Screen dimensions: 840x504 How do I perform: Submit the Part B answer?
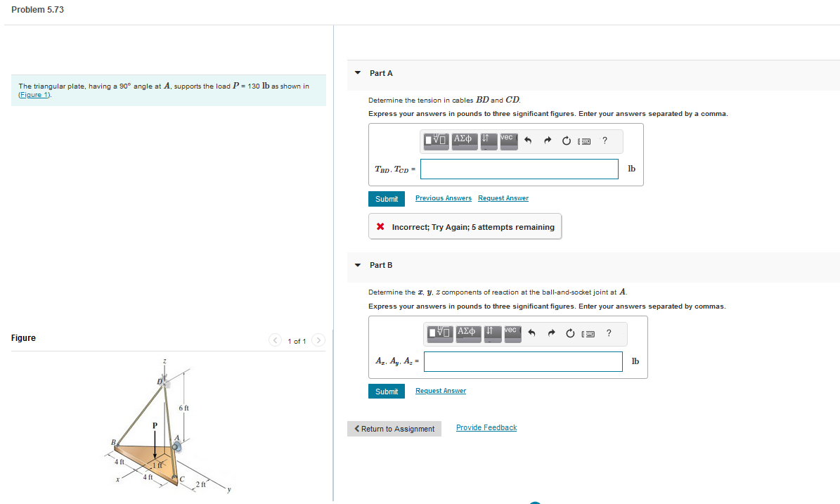386,392
